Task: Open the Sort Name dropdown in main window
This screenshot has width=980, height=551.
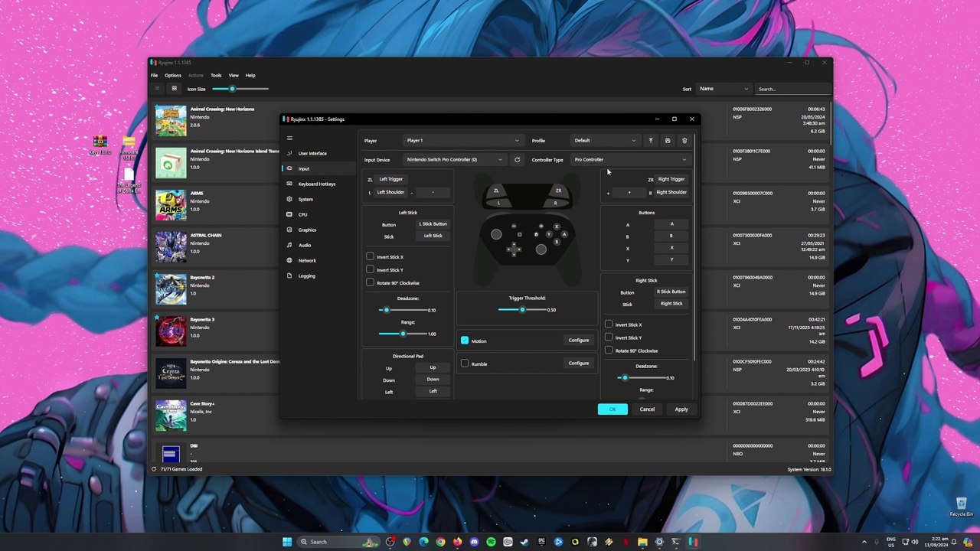Action: 723,89
